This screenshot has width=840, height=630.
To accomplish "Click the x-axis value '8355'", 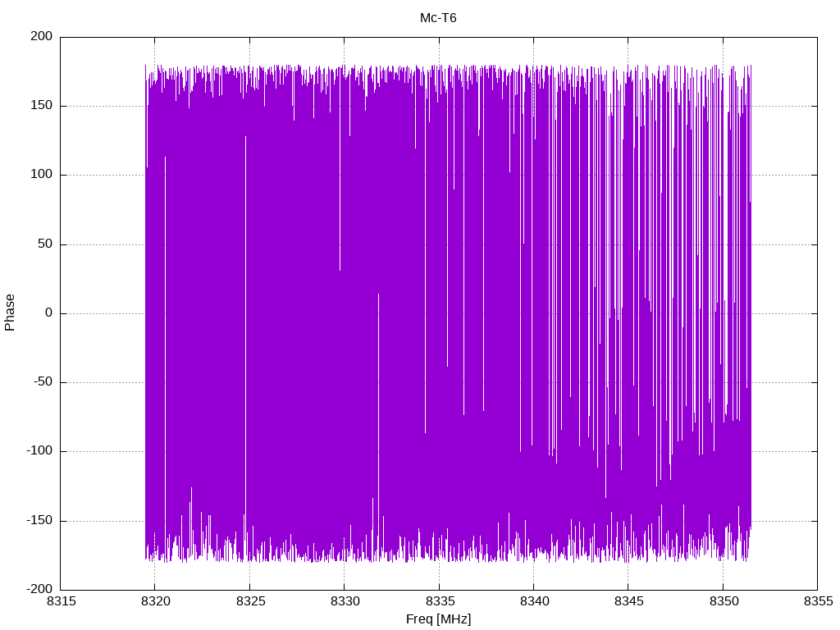I will coord(818,601).
